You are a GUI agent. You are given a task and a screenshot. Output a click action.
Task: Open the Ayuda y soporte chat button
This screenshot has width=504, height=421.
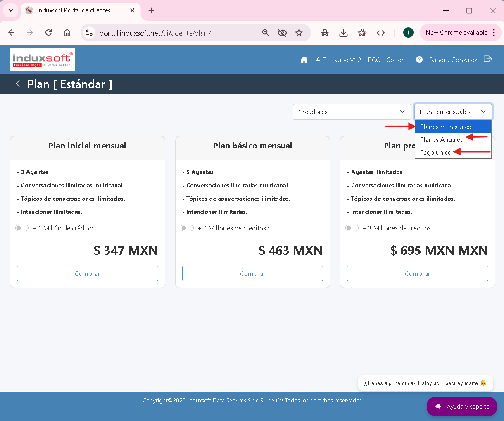pos(462,407)
